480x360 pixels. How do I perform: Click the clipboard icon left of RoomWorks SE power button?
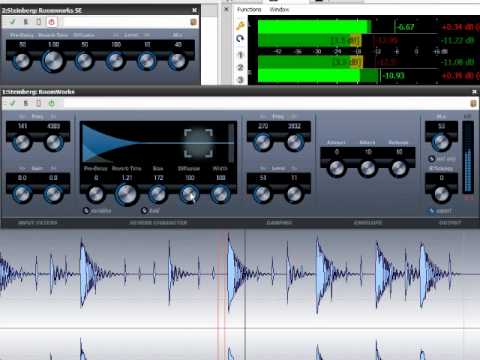39,22
